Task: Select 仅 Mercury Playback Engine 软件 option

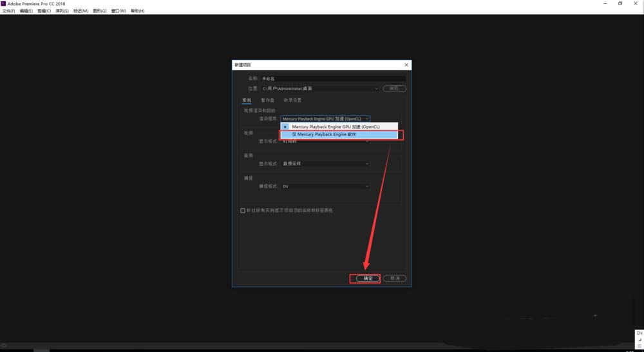Action: click(x=339, y=135)
